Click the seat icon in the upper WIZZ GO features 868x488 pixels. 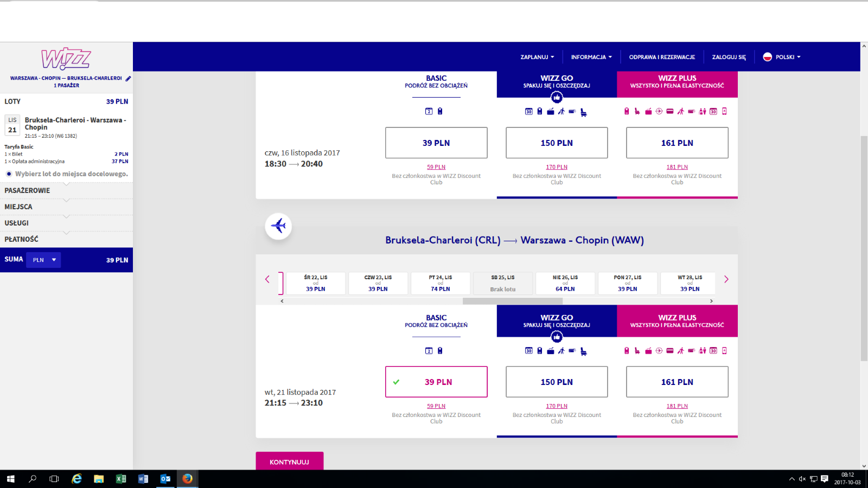[584, 112]
